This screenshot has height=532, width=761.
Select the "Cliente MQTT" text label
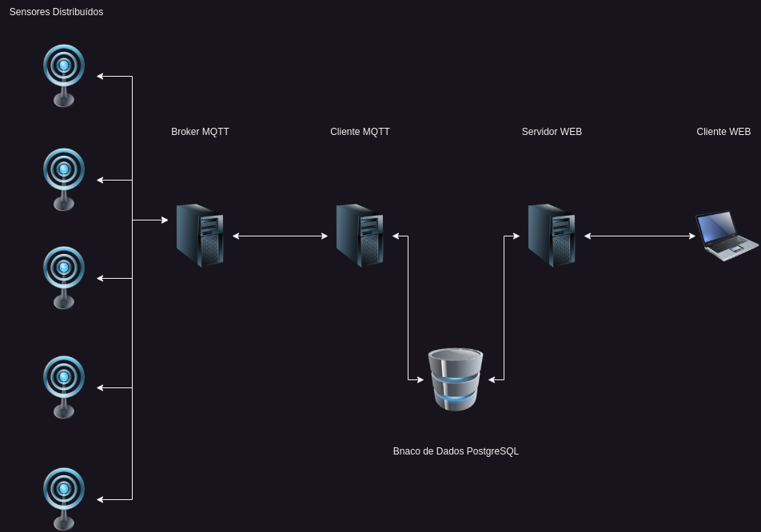pyautogui.click(x=360, y=132)
